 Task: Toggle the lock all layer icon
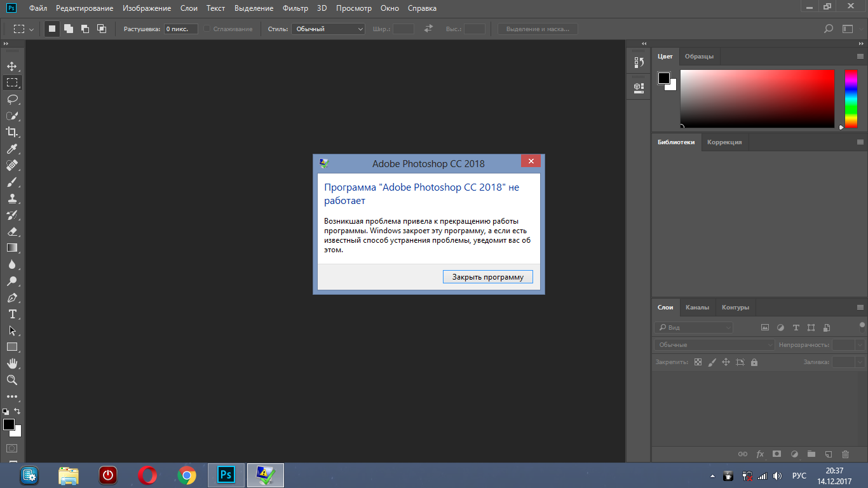click(754, 362)
